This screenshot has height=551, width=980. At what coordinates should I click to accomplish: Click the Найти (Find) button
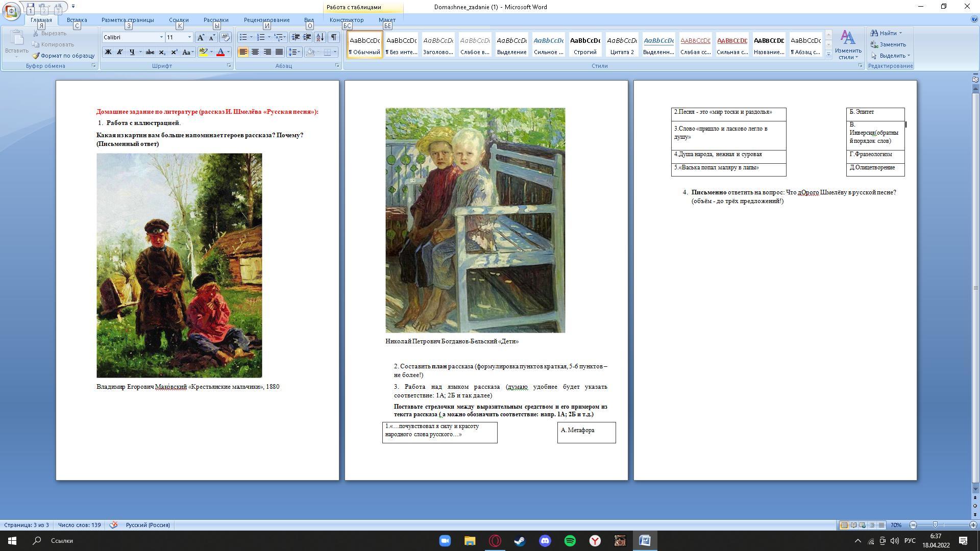[887, 33]
